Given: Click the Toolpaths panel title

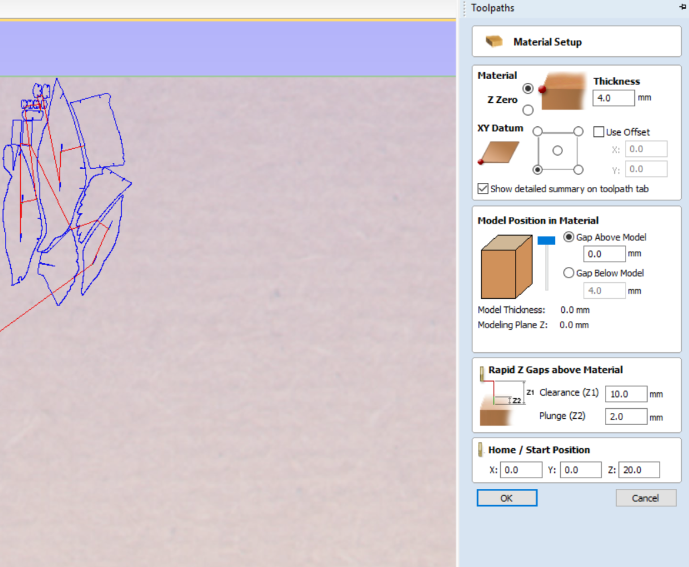Looking at the screenshot, I should [492, 8].
